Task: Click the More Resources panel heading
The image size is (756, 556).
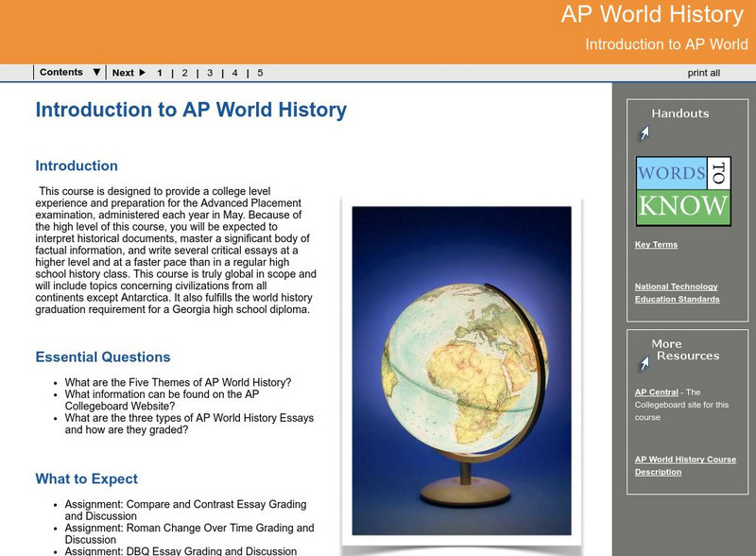Action: (x=685, y=350)
